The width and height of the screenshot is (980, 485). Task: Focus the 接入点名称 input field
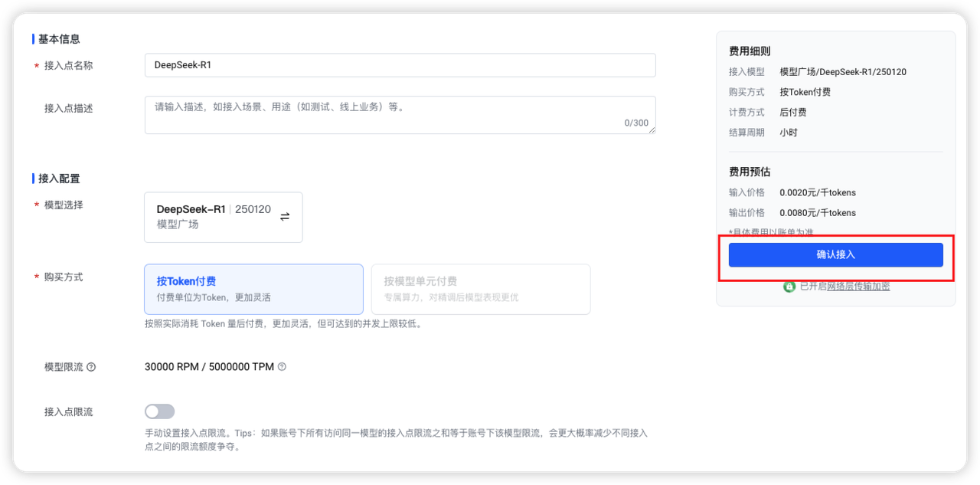[400, 65]
